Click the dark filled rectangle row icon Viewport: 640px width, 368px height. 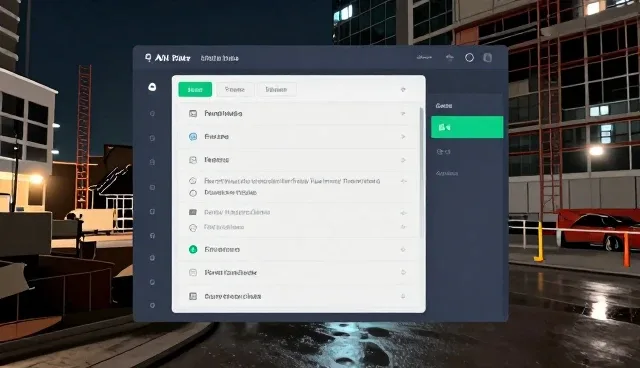[x=193, y=212]
